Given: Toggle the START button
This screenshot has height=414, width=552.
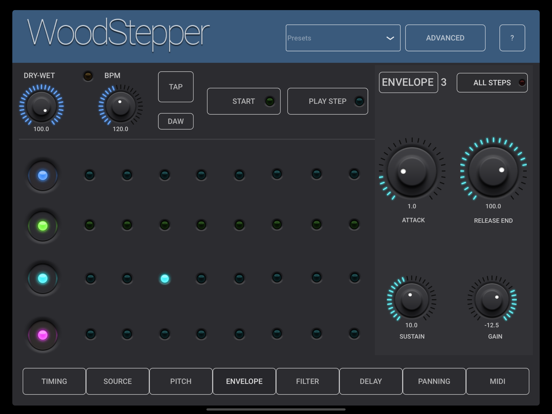Looking at the screenshot, I should point(244,101).
